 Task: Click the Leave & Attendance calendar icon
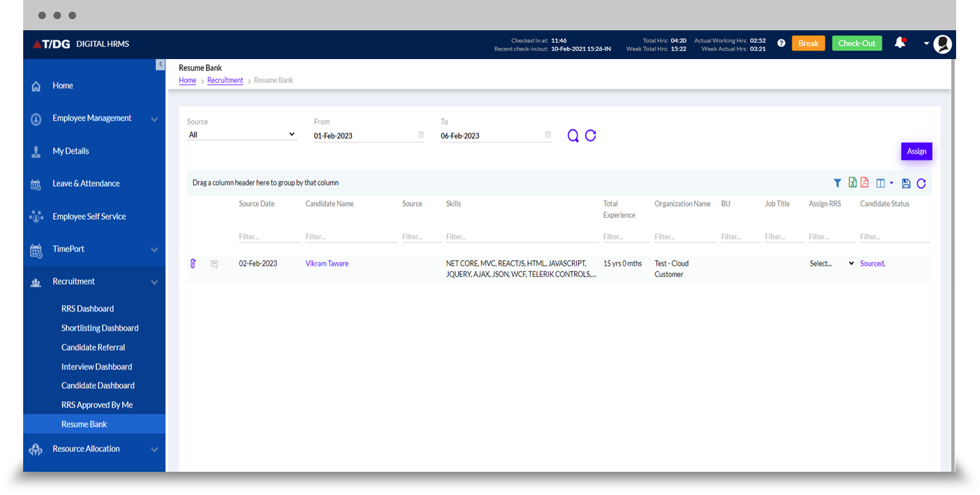pos(36,185)
